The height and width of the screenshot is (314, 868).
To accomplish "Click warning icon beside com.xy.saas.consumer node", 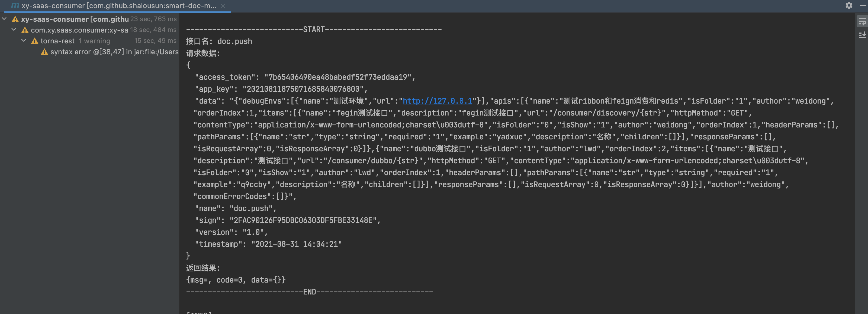I will coord(25,30).
